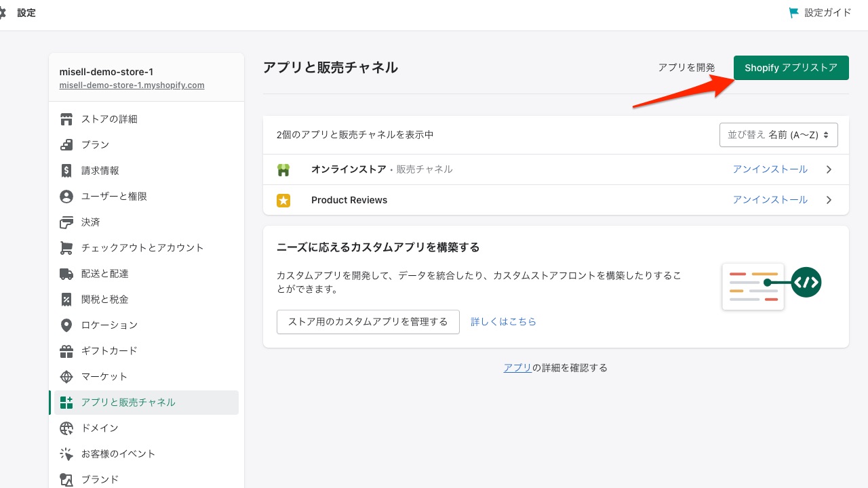
Task: Click the payments card icon
Action: pyautogui.click(x=66, y=222)
